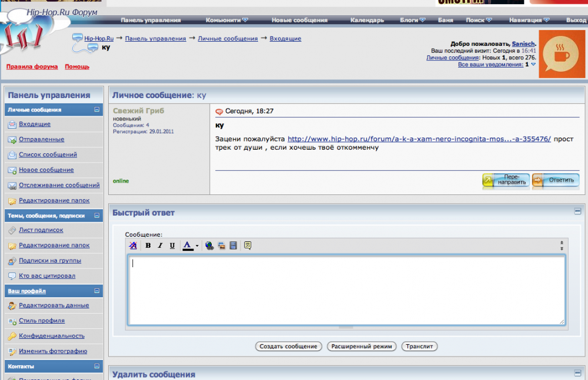Insert video using the film strip icon
588x380 pixels.
click(x=233, y=246)
